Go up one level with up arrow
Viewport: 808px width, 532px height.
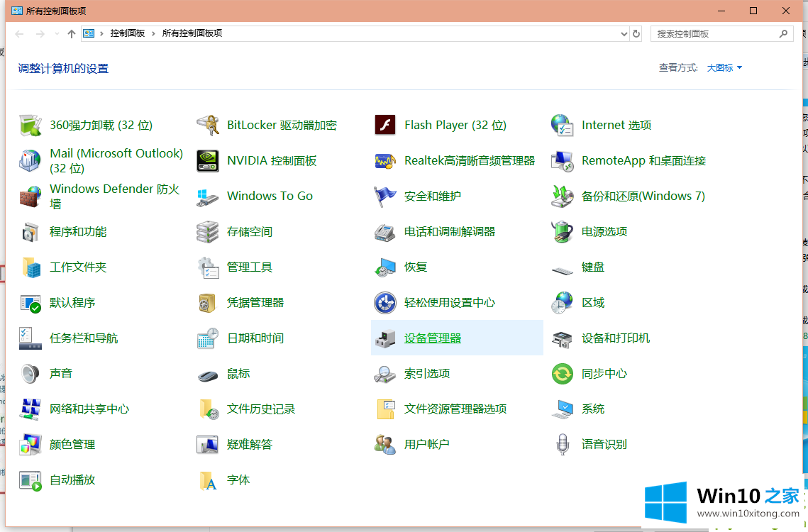click(72, 33)
